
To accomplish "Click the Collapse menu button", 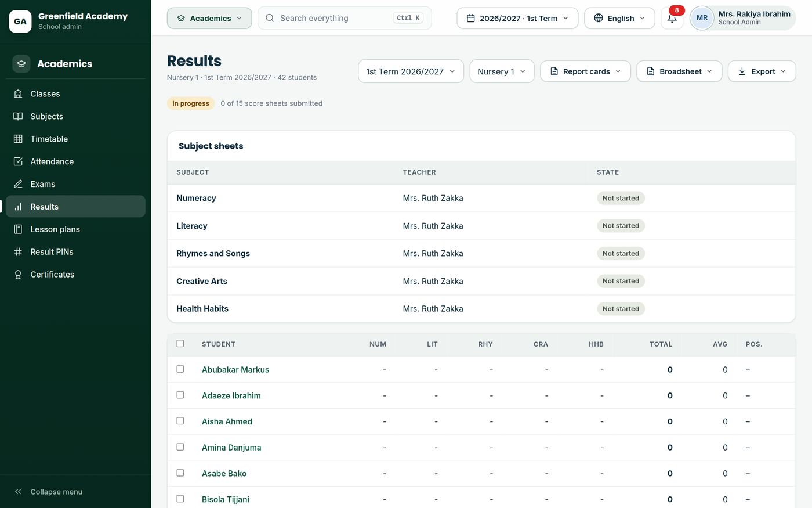I will tap(75, 492).
